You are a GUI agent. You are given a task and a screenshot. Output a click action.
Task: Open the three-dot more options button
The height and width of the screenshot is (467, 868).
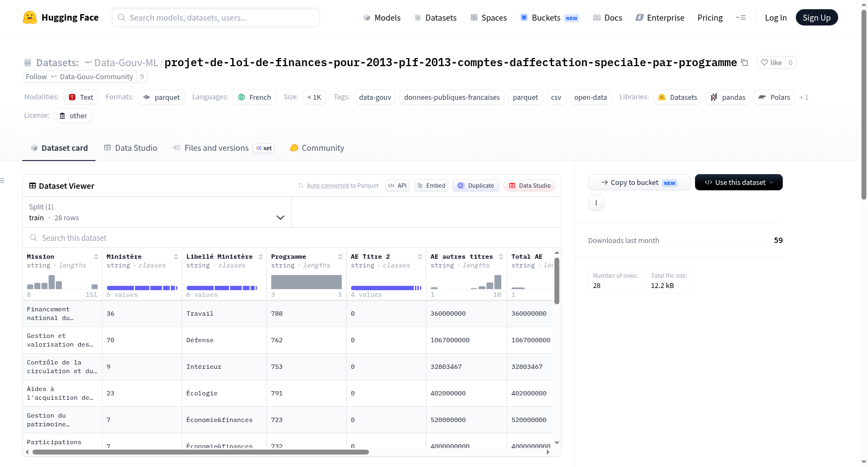[596, 203]
